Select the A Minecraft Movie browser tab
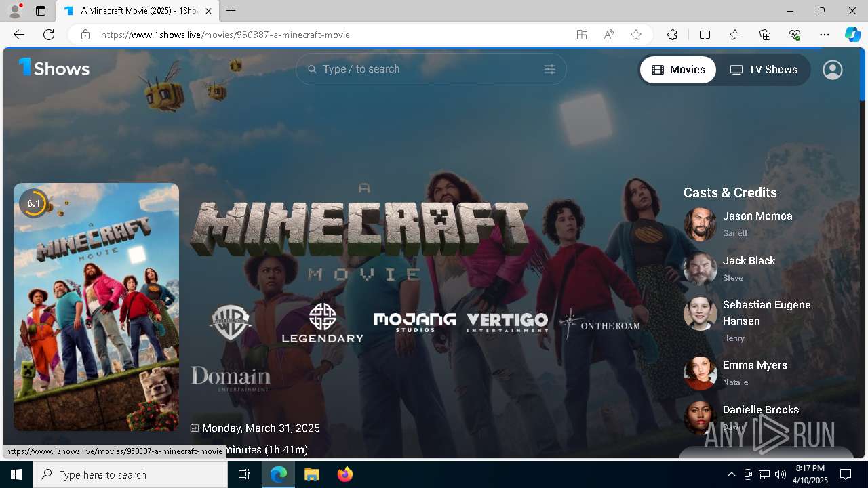Screen dimensions: 868x488 (137, 11)
